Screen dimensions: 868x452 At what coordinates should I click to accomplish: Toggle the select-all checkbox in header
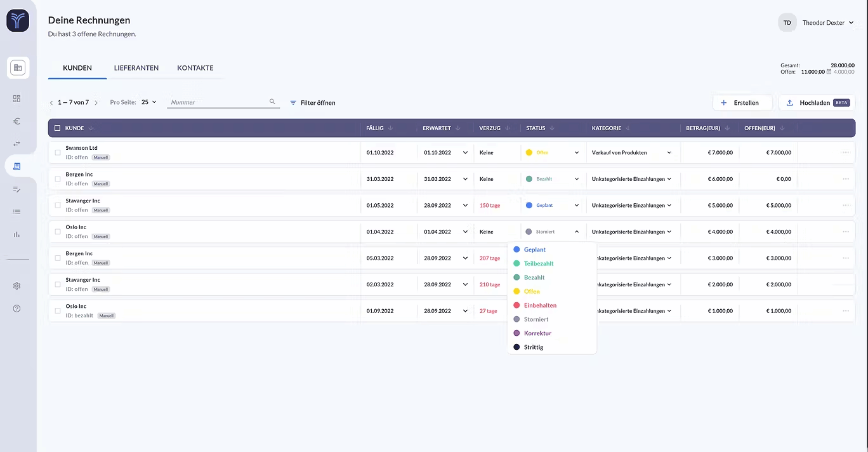click(58, 128)
